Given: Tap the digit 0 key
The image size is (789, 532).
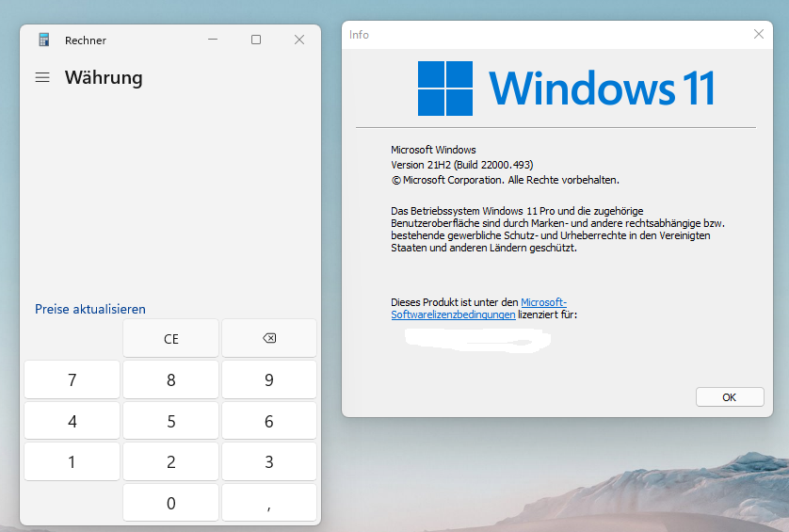Looking at the screenshot, I should coord(171,503).
